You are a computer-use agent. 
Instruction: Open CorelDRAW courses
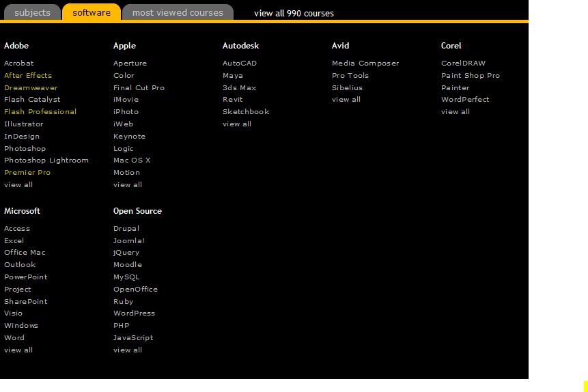pos(463,63)
